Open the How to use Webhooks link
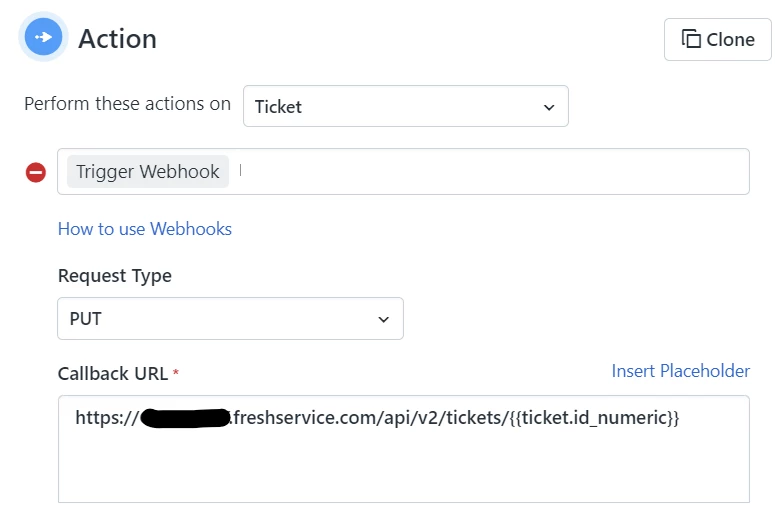Screen dimensions: 775x523 (x=145, y=229)
